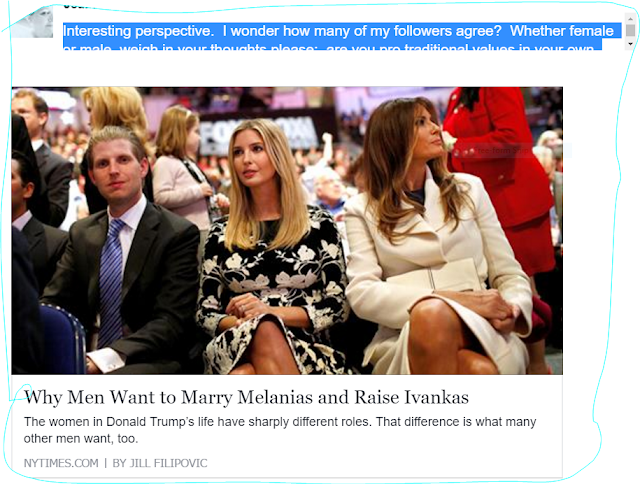Click the cut-off poster name above the post

click(80, 6)
